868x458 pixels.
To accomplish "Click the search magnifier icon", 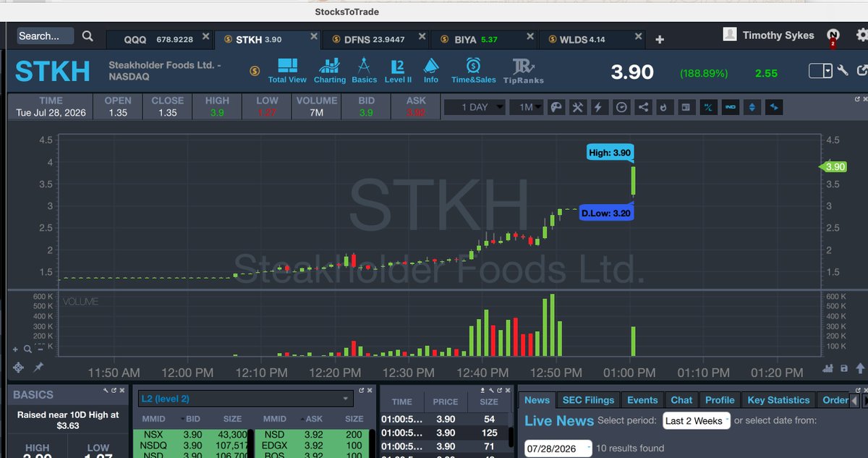I will (x=88, y=35).
